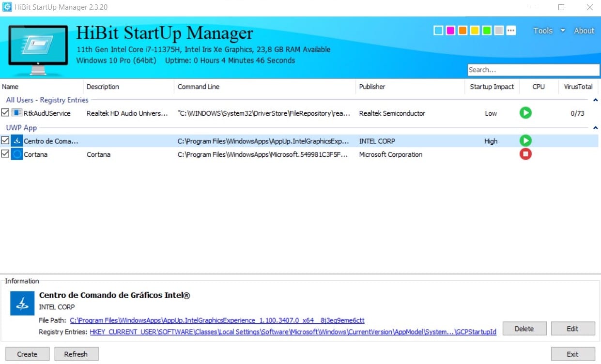
Task: Sort by the VirusTotal column header
Action: (578, 87)
